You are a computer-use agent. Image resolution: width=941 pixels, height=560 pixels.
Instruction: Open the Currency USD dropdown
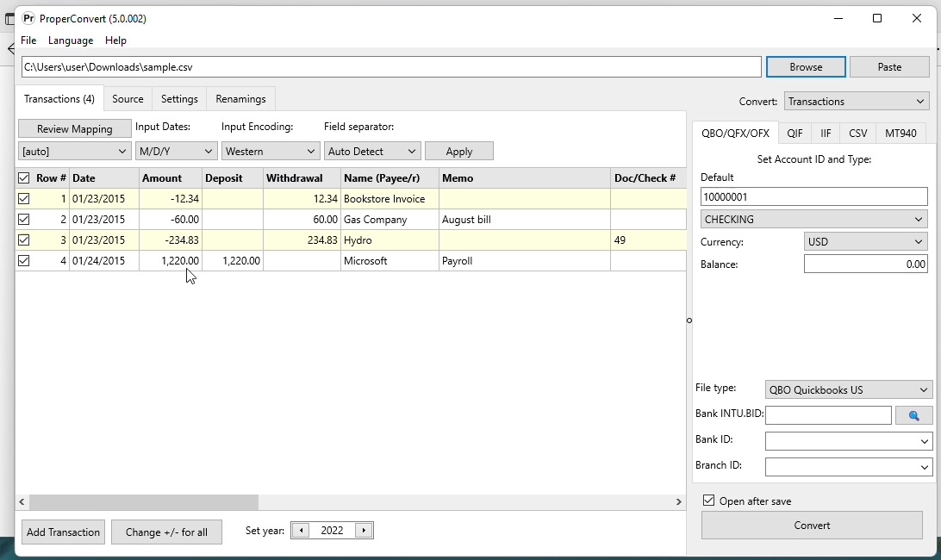(x=865, y=242)
